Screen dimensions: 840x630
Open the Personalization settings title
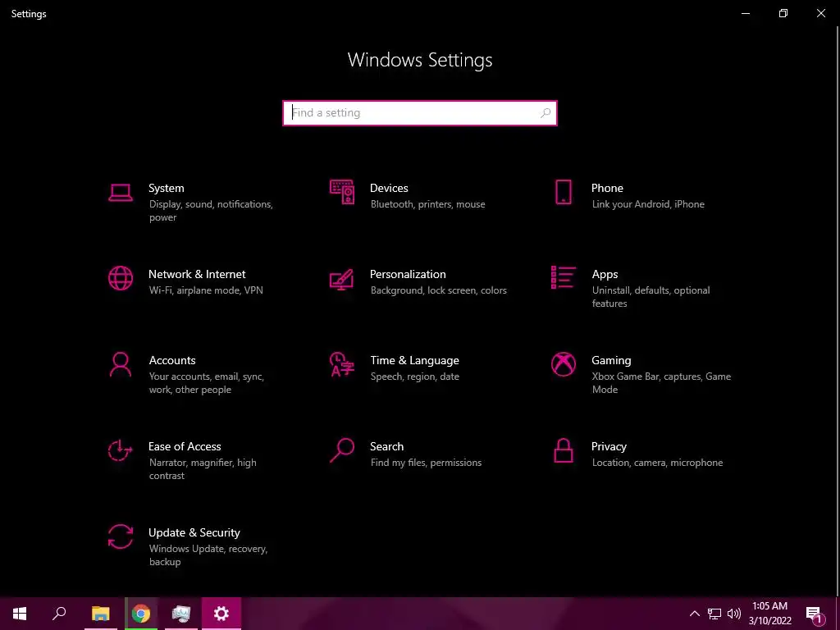tap(408, 274)
